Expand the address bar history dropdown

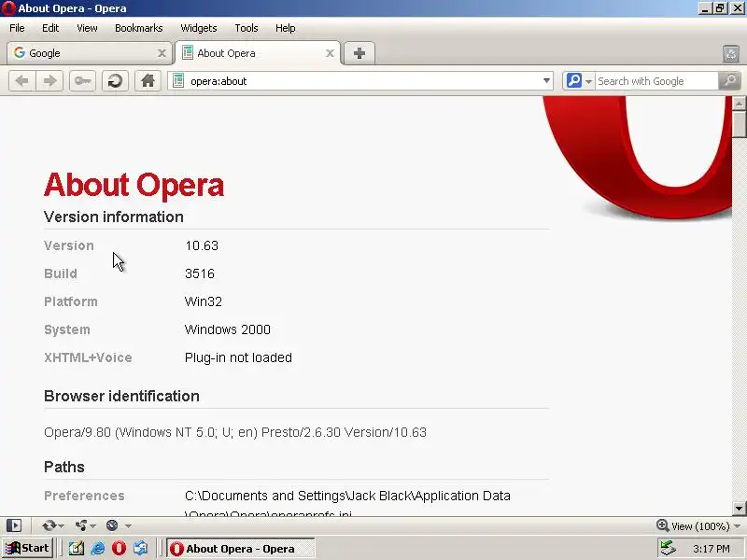point(546,81)
